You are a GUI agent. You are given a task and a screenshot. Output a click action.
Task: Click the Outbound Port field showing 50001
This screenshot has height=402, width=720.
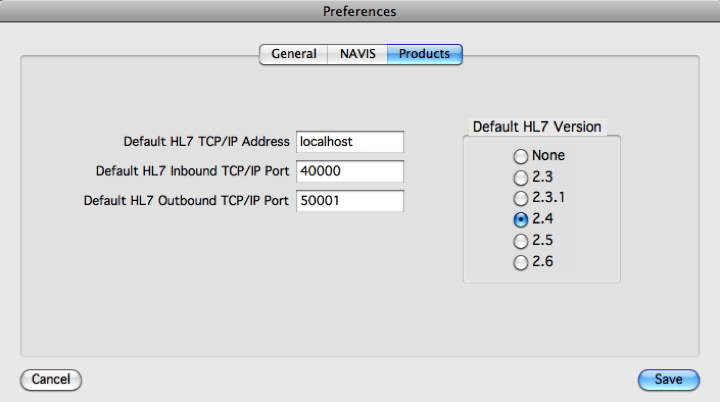tap(350, 201)
